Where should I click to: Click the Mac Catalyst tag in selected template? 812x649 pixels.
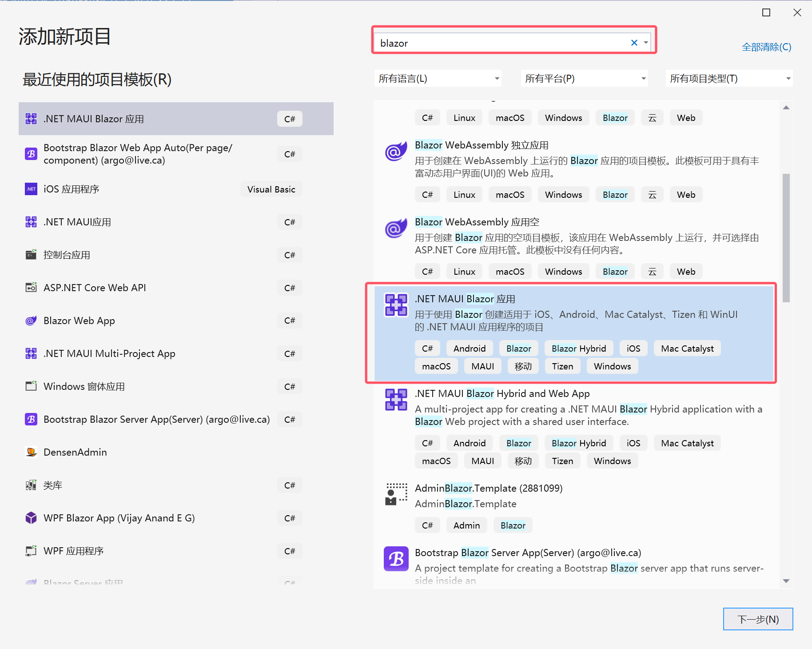pos(687,349)
